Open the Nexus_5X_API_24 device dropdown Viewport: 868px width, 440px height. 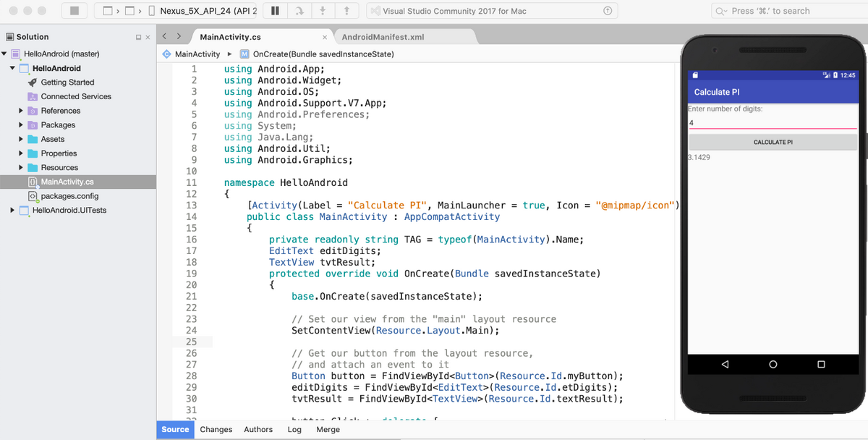pyautogui.click(x=202, y=11)
